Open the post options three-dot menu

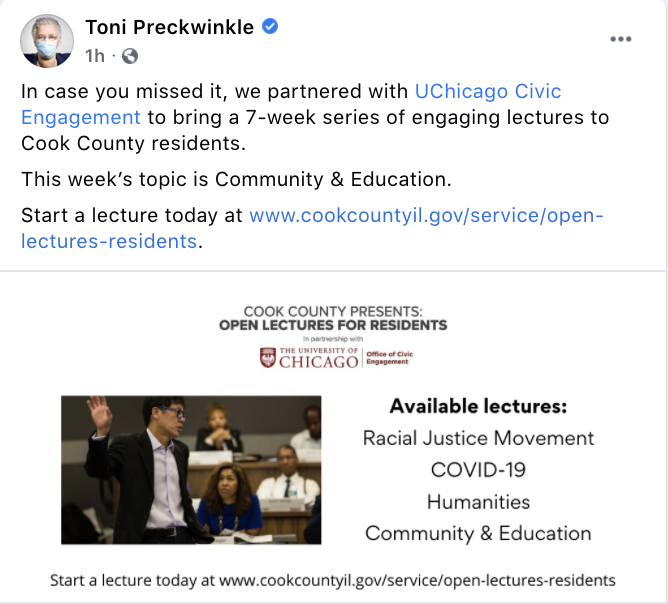[x=621, y=39]
